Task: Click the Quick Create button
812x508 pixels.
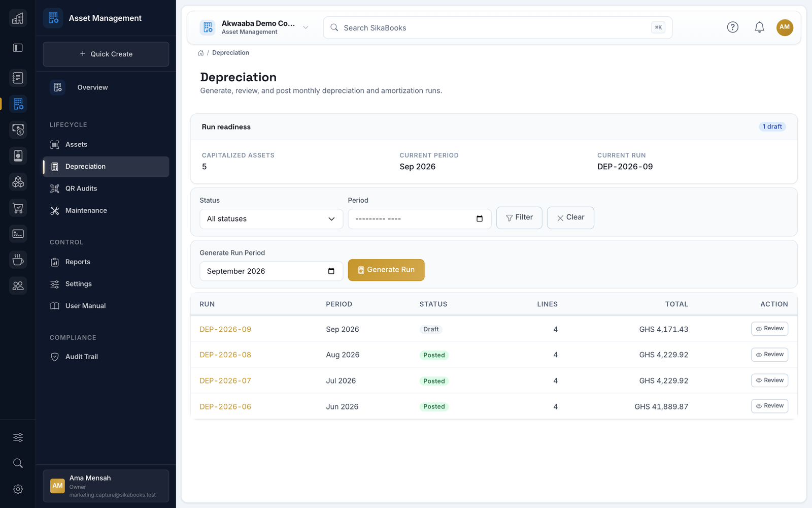Action: [x=106, y=54]
